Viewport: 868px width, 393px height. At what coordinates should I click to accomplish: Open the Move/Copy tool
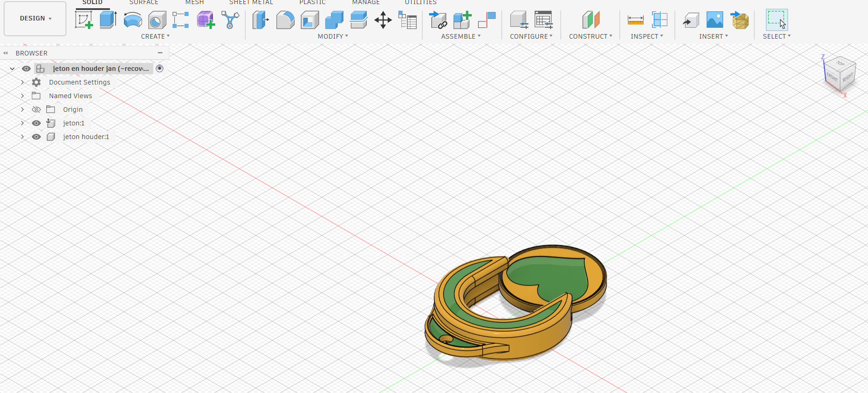(x=383, y=20)
